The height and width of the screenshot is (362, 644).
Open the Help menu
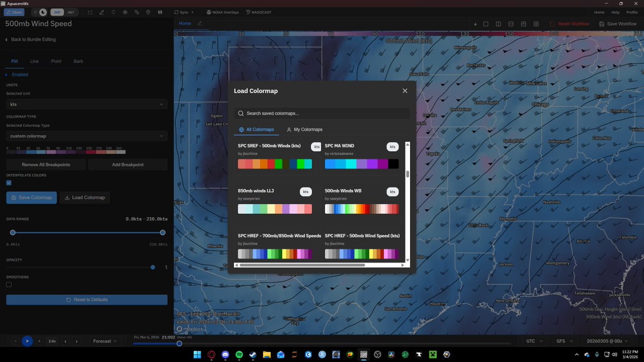(616, 12)
